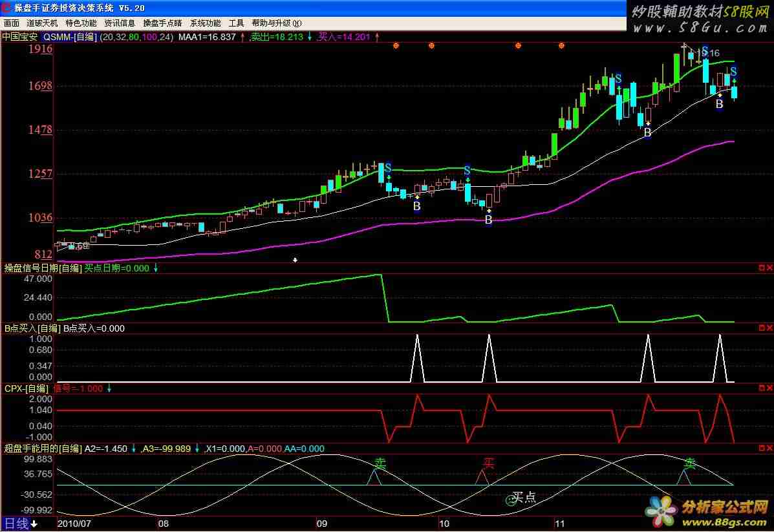This screenshot has height=532, width=774.
Task: Click the A2=-1.450 value
Action: click(x=105, y=449)
